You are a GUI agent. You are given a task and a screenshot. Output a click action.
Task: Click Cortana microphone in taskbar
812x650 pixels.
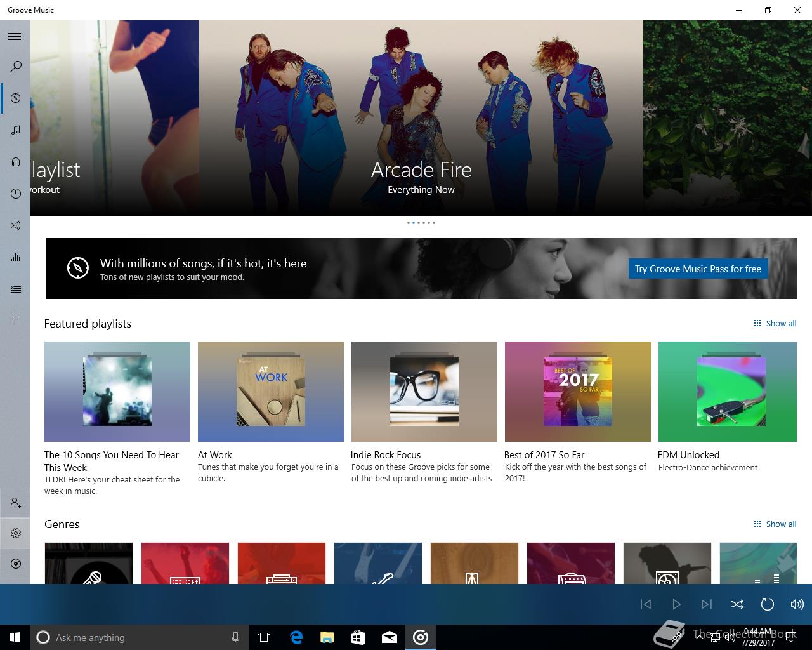(x=235, y=637)
